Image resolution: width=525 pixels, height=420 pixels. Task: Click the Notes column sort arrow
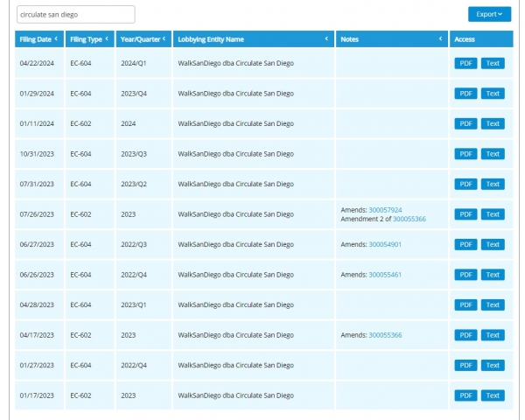(x=440, y=38)
